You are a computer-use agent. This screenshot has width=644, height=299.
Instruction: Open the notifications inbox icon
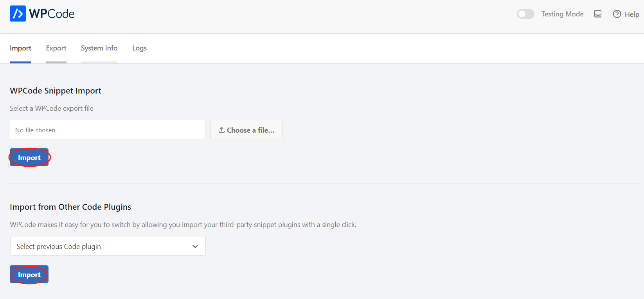598,14
